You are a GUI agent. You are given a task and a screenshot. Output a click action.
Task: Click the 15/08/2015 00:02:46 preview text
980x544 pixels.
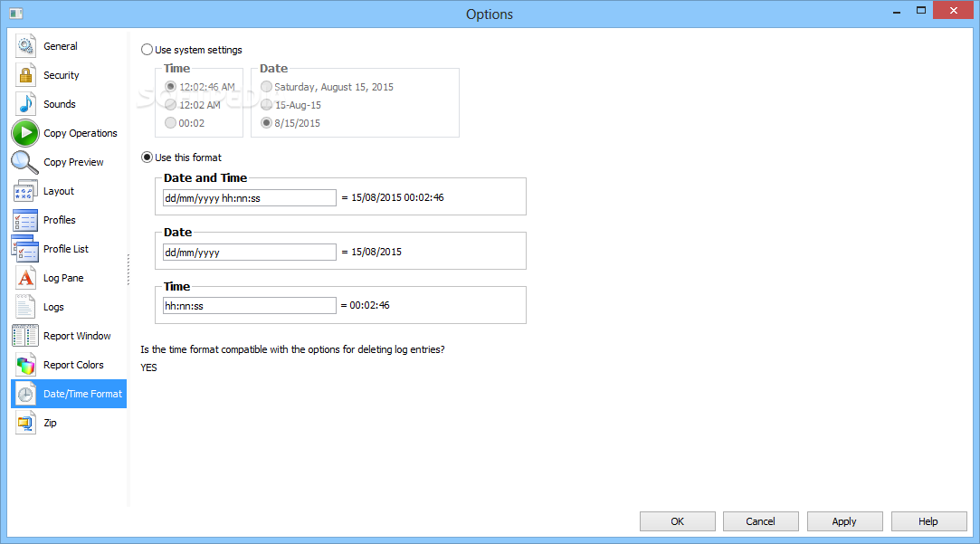pyautogui.click(x=397, y=197)
